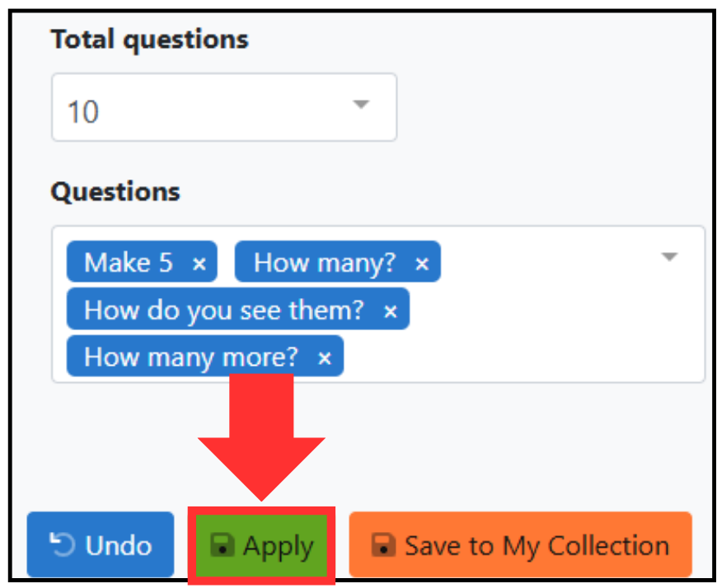Click the Total questions heading label
717x588 pixels.
click(x=150, y=40)
